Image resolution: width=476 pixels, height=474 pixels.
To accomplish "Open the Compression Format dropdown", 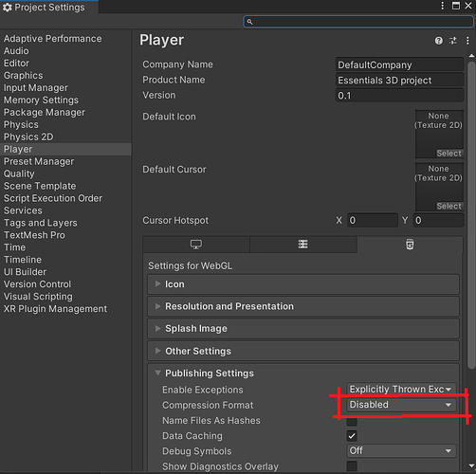I will click(x=401, y=405).
